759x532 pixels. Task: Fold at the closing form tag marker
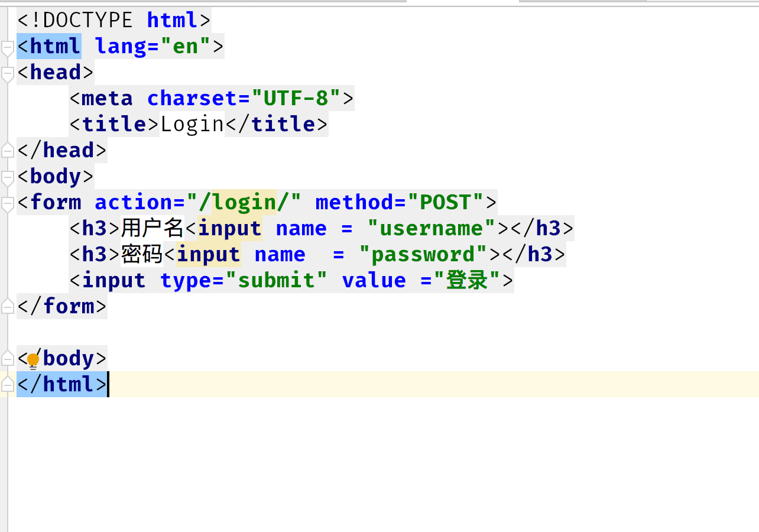8,306
